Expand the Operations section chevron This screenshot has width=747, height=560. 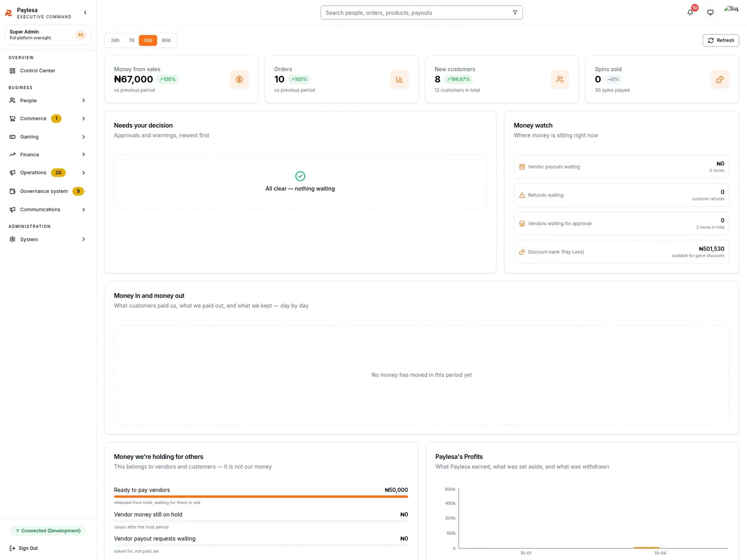click(x=84, y=173)
